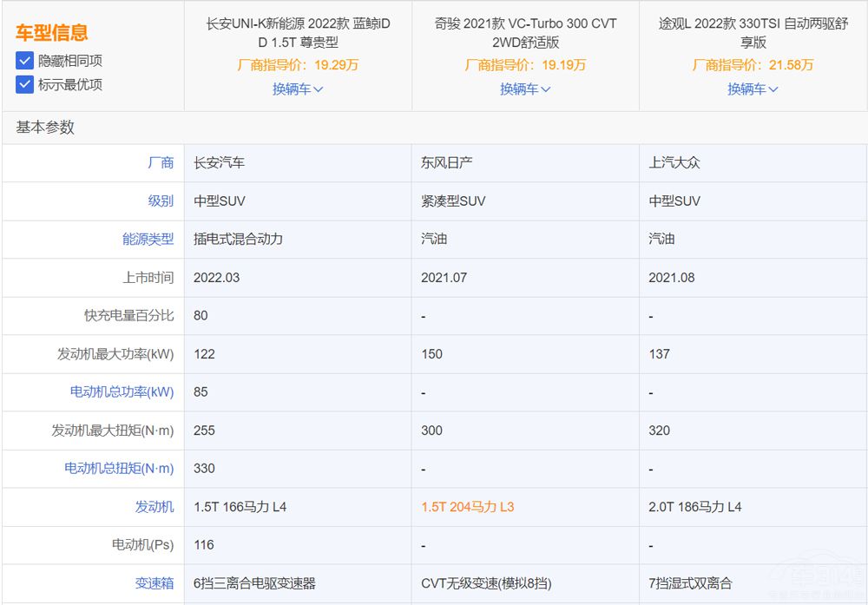The image size is (868, 605).
Task: Click the 变速箱 parameter link
Action: pos(155,582)
